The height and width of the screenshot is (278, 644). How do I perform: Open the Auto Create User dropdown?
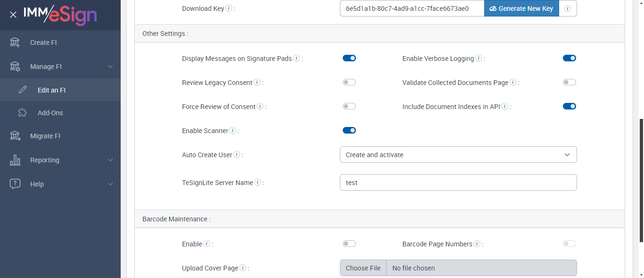point(458,154)
